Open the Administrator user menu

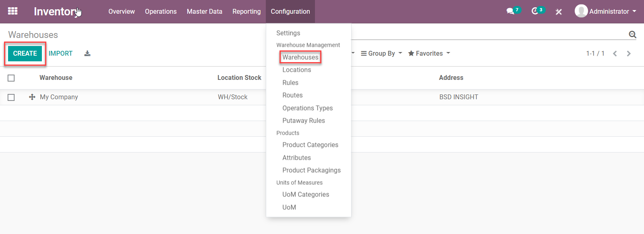(x=605, y=11)
